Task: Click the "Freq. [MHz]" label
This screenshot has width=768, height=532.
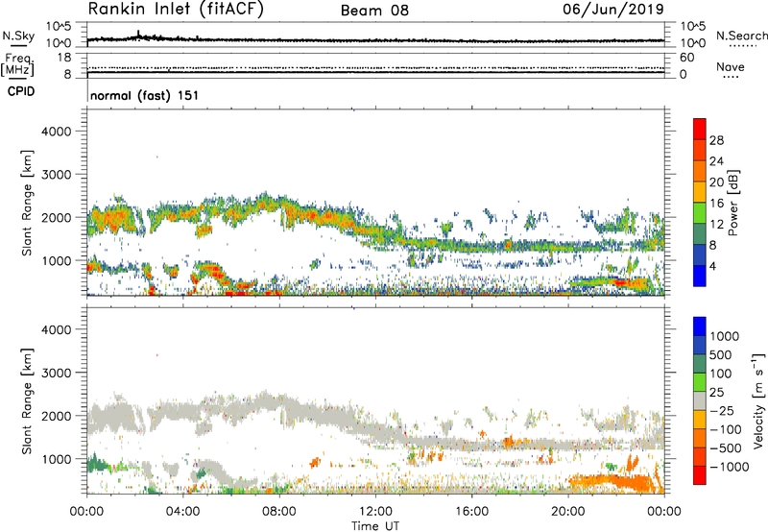Action: coord(17,65)
